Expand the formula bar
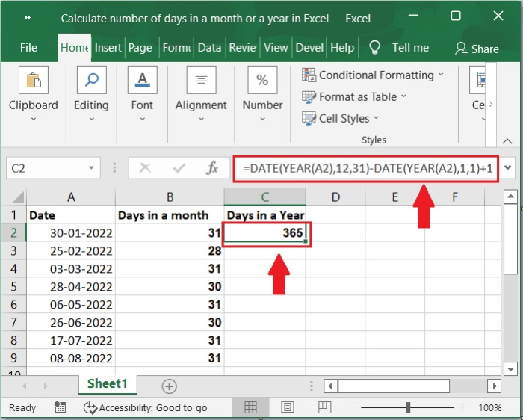 pyautogui.click(x=507, y=168)
